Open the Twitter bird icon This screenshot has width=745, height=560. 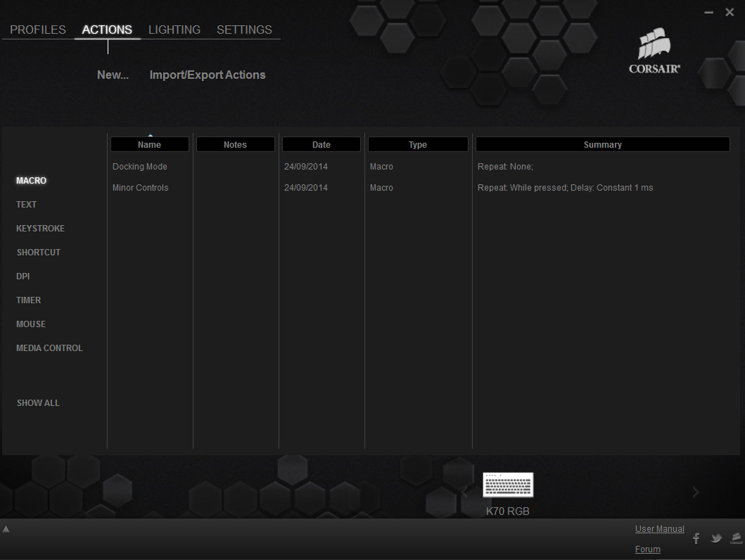tap(716, 538)
